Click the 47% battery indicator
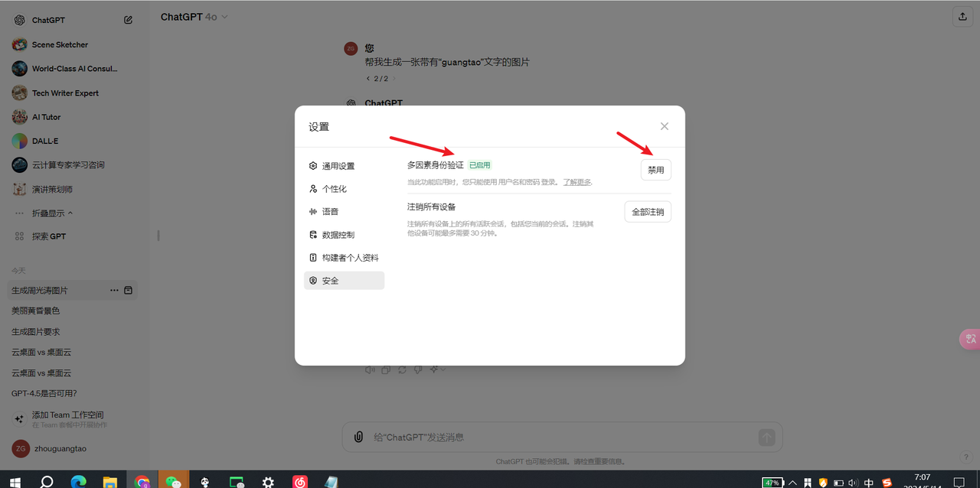The width and height of the screenshot is (980, 488). point(772,483)
